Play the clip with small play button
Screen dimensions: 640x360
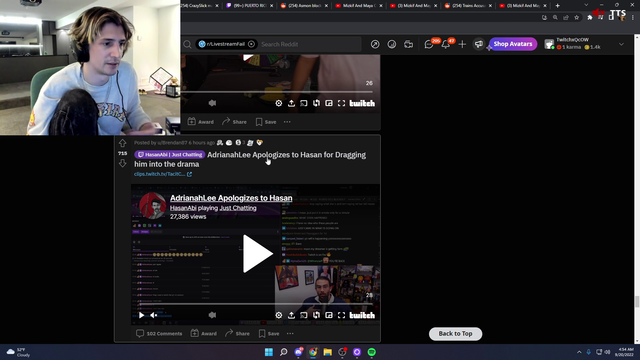(x=141, y=315)
